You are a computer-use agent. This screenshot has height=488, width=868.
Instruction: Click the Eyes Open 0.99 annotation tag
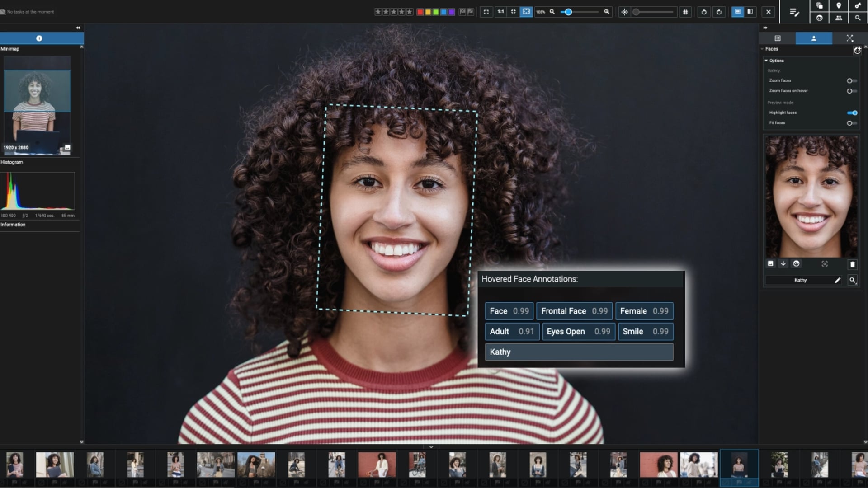[579, 332]
